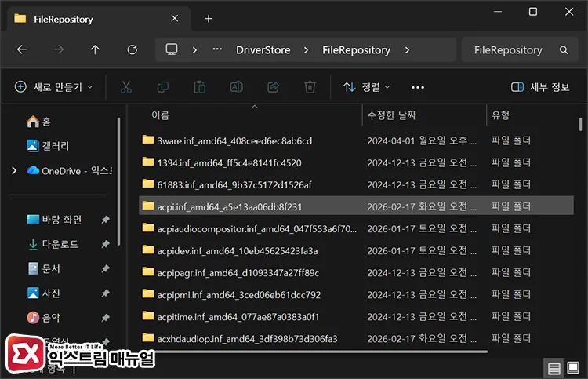588x379 pixels.
Task: Go forward with the right arrow
Action: click(x=59, y=49)
